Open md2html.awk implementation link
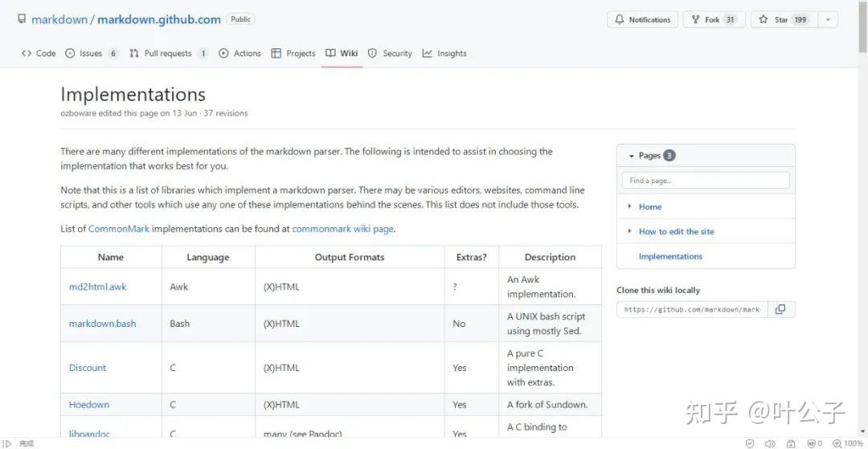 [97, 287]
